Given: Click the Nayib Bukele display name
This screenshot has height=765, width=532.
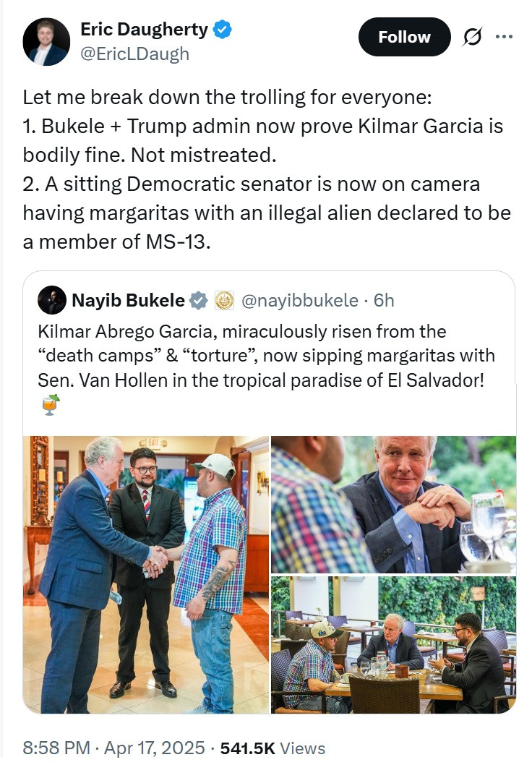Looking at the screenshot, I should click(128, 300).
